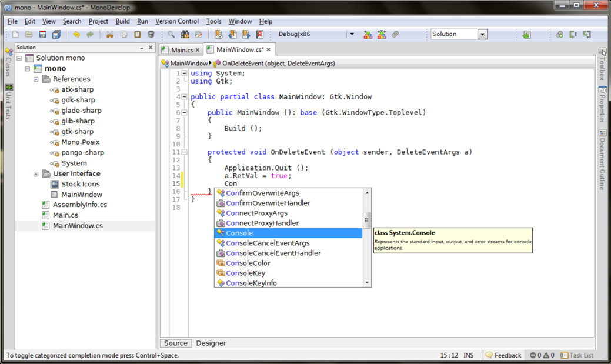This screenshot has height=364, width=611.
Task: Open the Properties side pad
Action: coord(602,105)
